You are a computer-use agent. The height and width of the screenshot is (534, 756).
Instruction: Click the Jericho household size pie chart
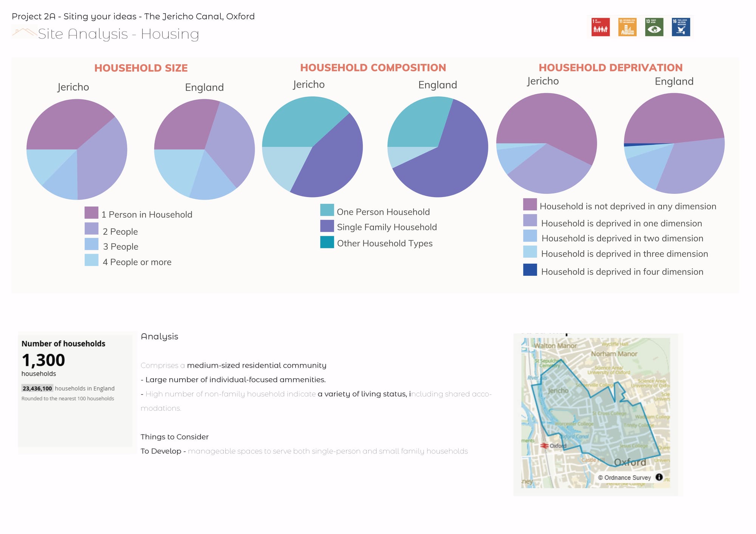click(x=77, y=149)
